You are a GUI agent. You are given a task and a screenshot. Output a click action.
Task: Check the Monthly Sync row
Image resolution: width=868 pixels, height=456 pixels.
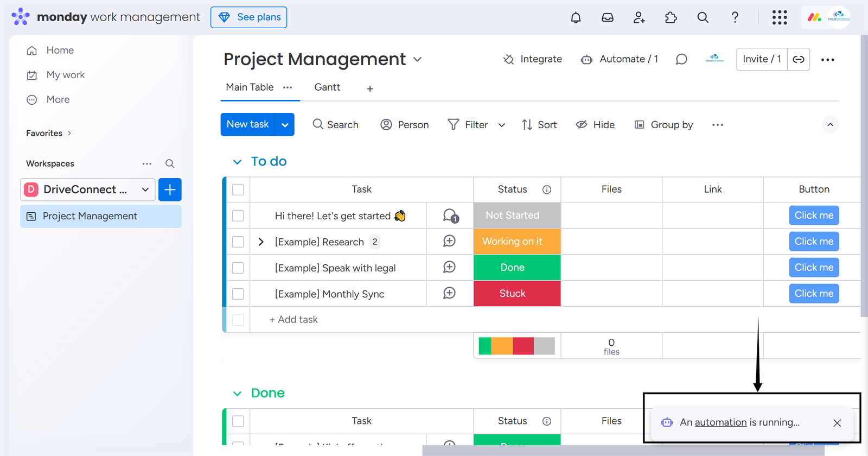(238, 294)
